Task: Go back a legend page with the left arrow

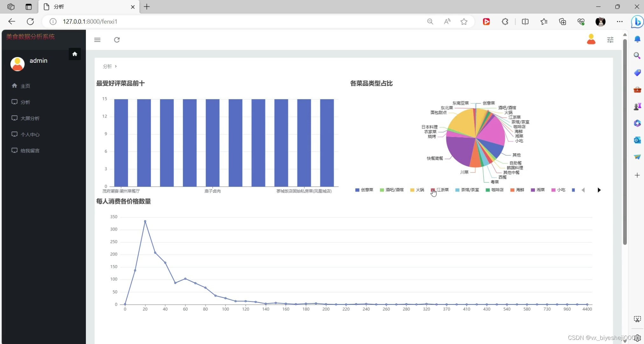Action: click(584, 190)
